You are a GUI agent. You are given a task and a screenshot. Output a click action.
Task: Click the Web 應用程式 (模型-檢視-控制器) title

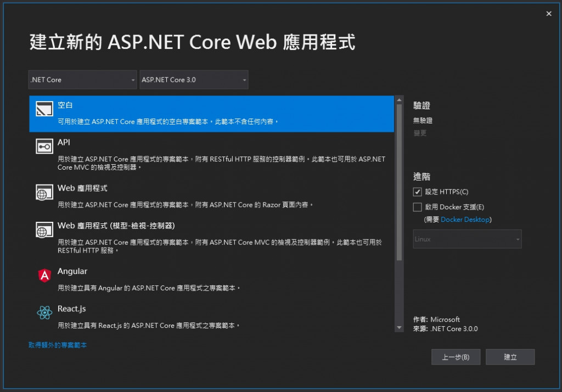click(116, 226)
